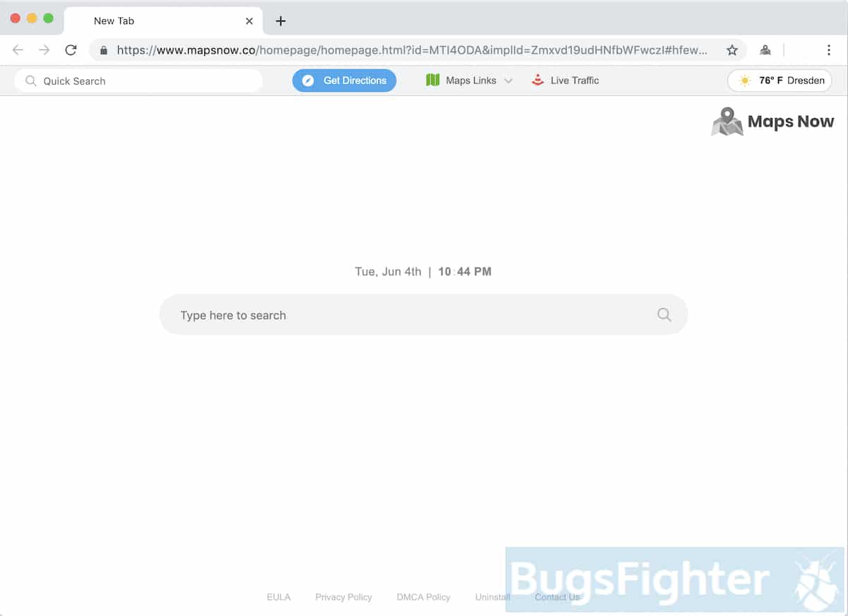Screen dimensions: 848x616
Task: Click the padlock site info icon
Action: [104, 50]
